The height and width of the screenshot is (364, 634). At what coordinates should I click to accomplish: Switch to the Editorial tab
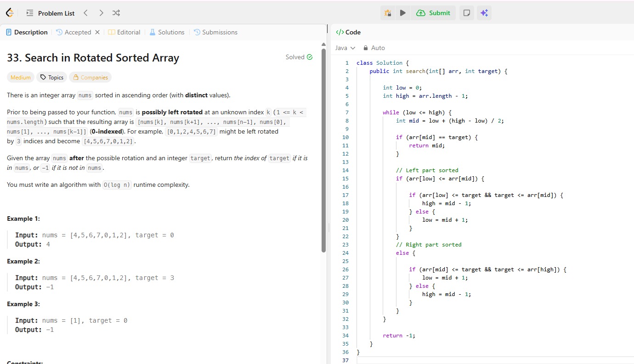(x=124, y=32)
